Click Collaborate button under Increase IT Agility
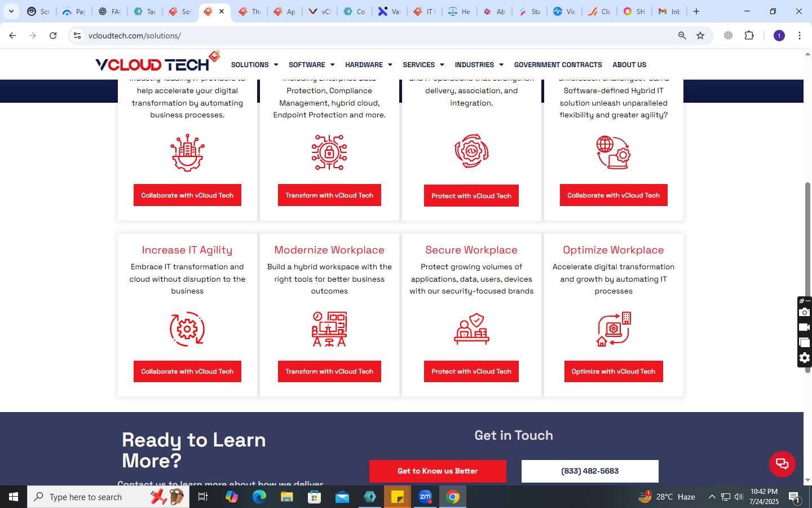812x508 pixels. [187, 371]
